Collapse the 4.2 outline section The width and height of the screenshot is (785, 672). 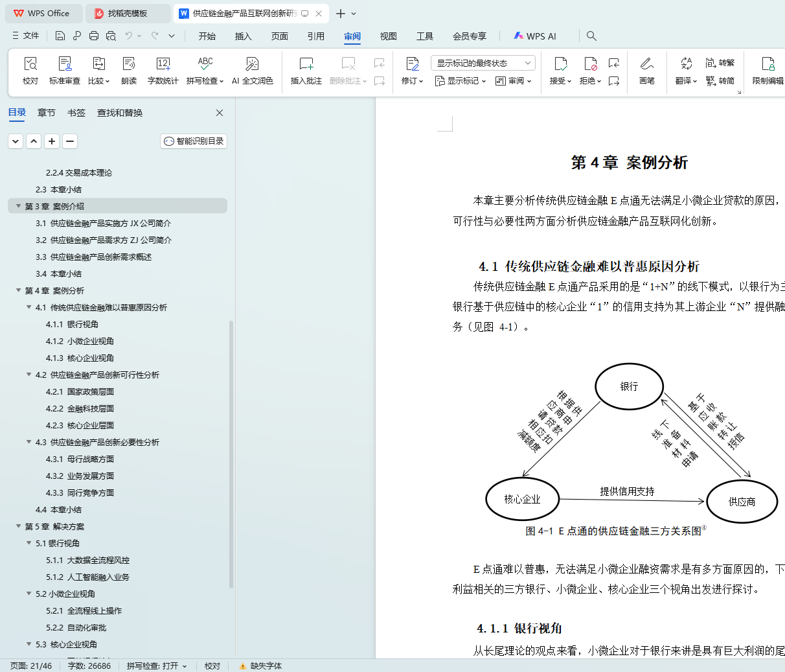pyautogui.click(x=28, y=375)
